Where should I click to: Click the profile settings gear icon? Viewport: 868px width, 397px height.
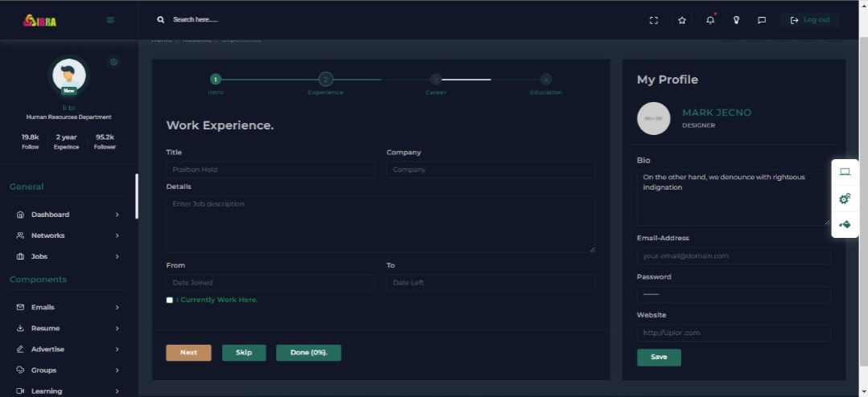coord(113,62)
